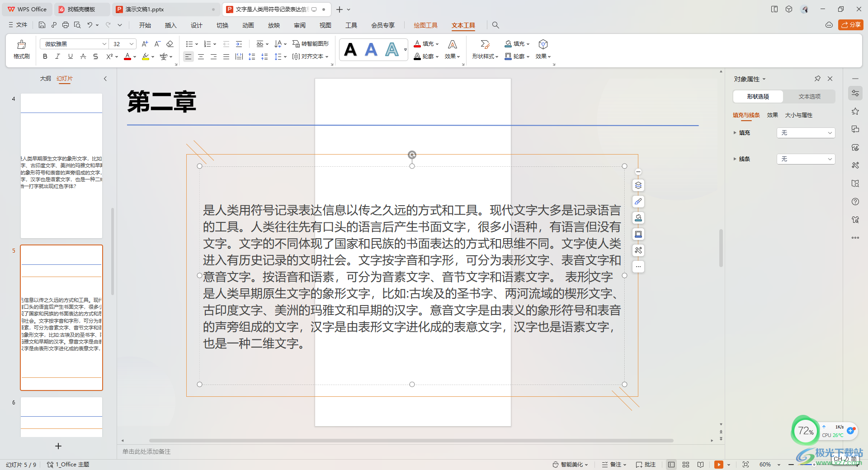
Task: Toggle right text alignment
Action: (213, 56)
